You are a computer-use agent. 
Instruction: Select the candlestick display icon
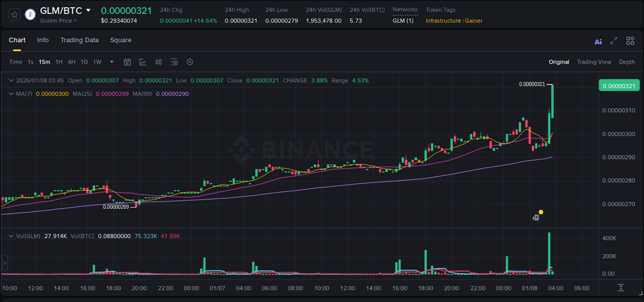coord(158,62)
